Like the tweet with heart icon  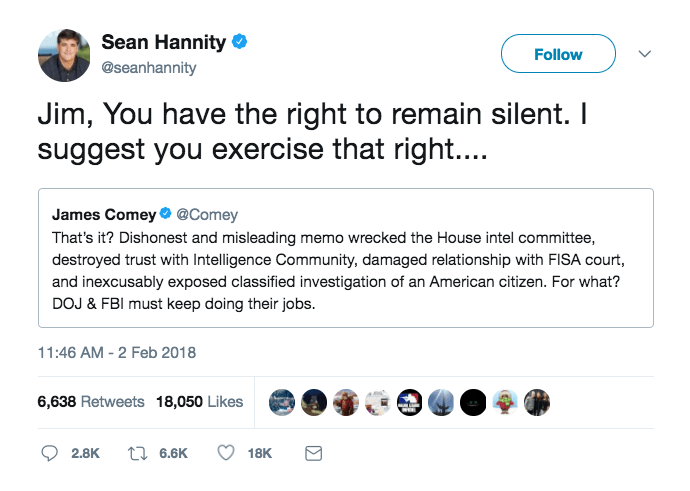point(226,453)
